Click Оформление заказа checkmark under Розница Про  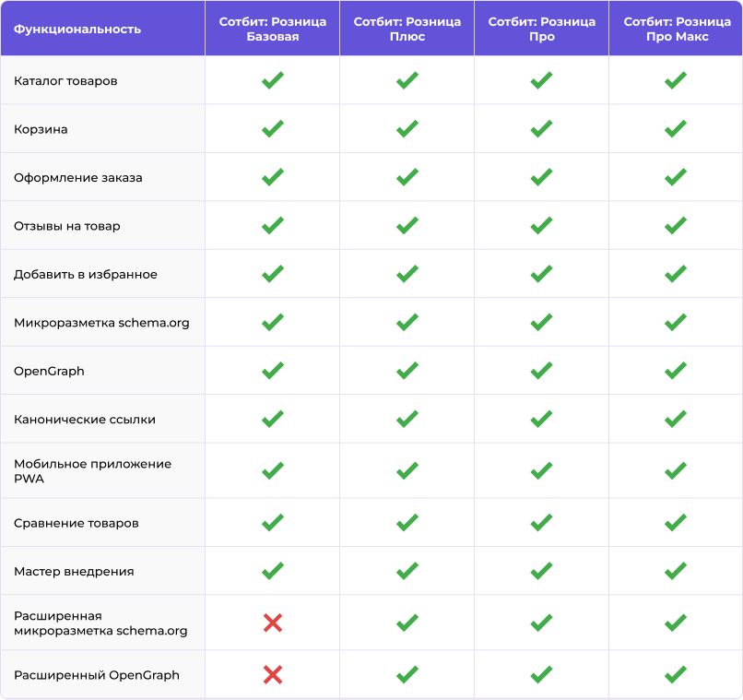[x=541, y=177]
